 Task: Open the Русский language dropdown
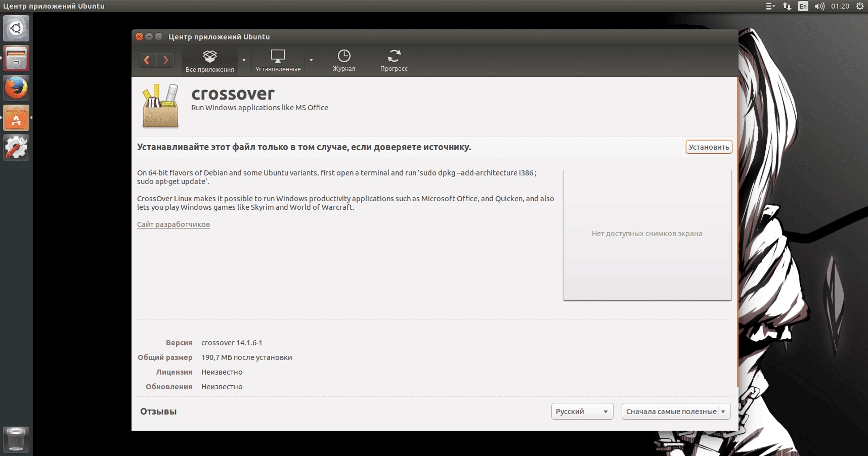(x=582, y=412)
